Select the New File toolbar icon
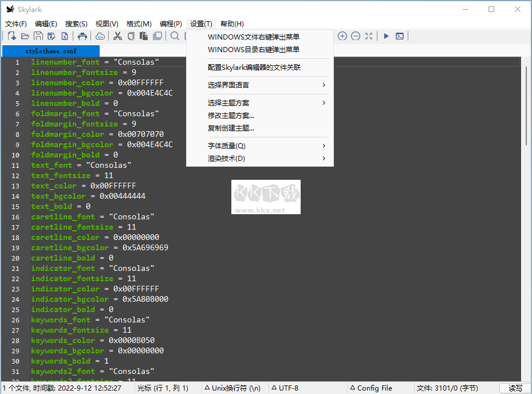The width and height of the screenshot is (532, 394). [x=12, y=36]
